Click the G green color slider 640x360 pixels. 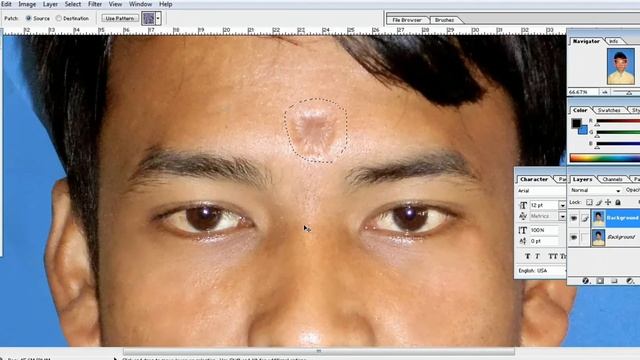tap(618, 132)
